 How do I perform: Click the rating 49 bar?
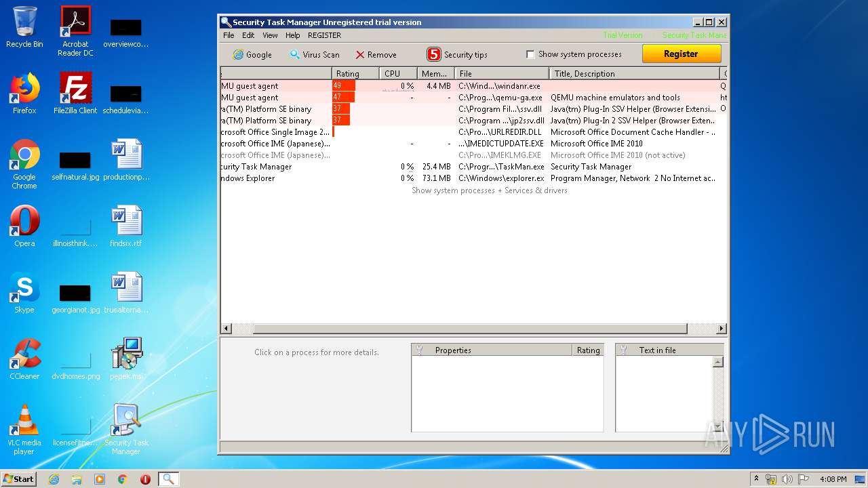pyautogui.click(x=344, y=86)
